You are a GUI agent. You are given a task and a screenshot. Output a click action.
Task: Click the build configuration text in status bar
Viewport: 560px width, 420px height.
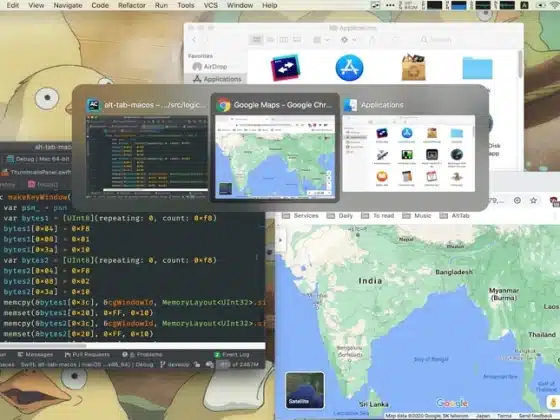pyautogui.click(x=87, y=364)
